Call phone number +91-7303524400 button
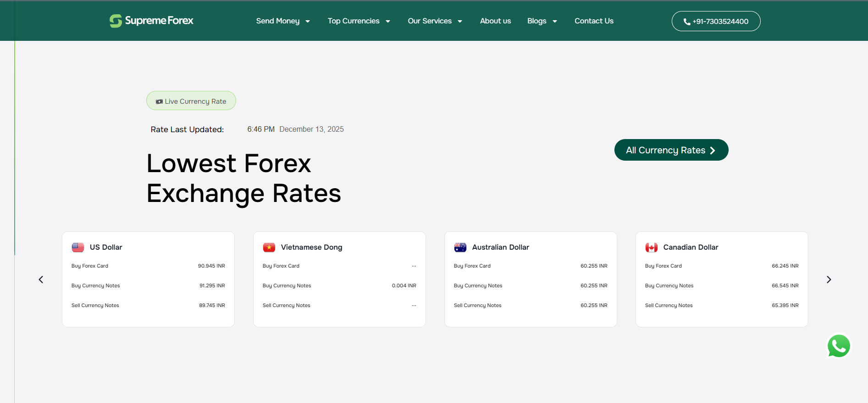Viewport: 868px width, 403px height. (716, 21)
